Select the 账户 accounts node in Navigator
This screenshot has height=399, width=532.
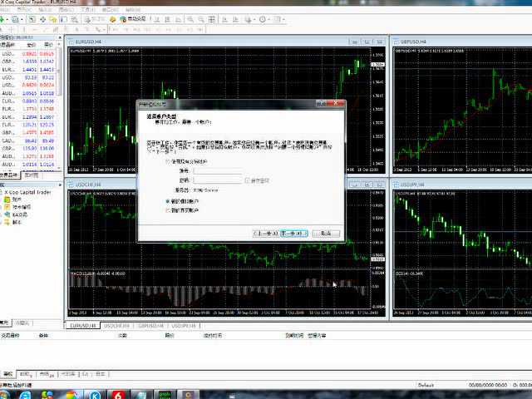12,199
